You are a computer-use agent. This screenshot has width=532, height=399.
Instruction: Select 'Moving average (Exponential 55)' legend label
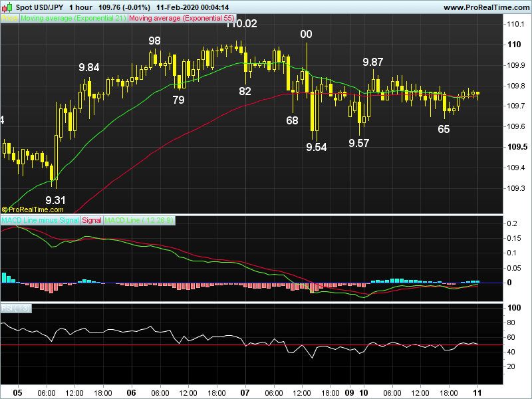(182, 19)
